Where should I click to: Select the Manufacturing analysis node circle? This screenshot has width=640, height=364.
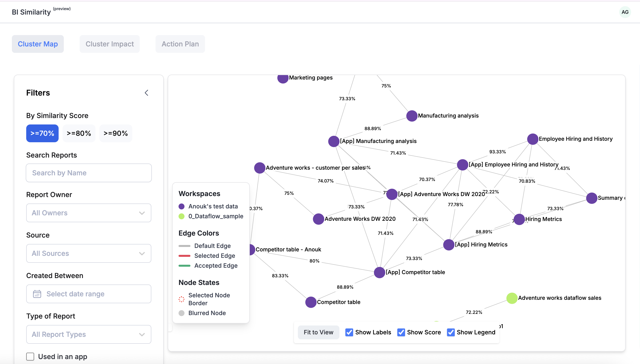411,116
